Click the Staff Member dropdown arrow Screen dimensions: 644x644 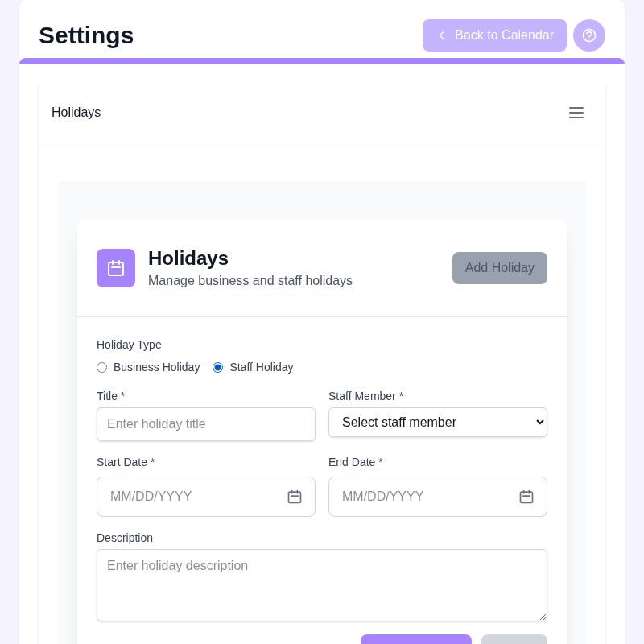tap(539, 422)
